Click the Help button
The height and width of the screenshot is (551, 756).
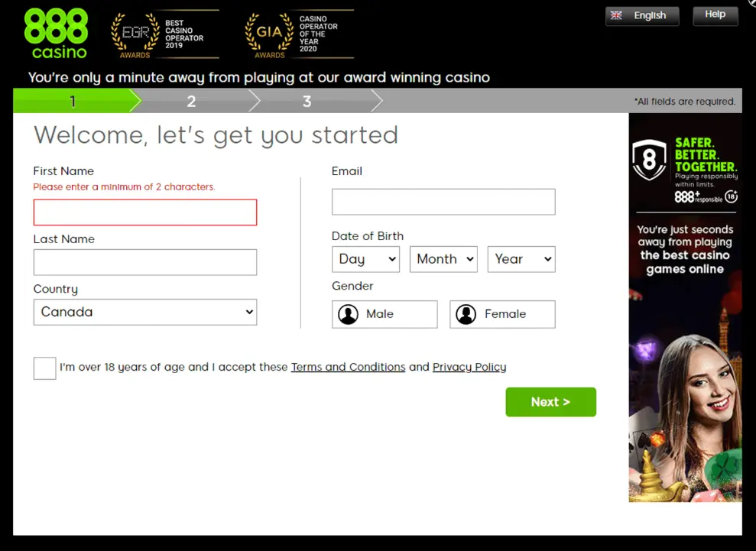[x=715, y=15]
